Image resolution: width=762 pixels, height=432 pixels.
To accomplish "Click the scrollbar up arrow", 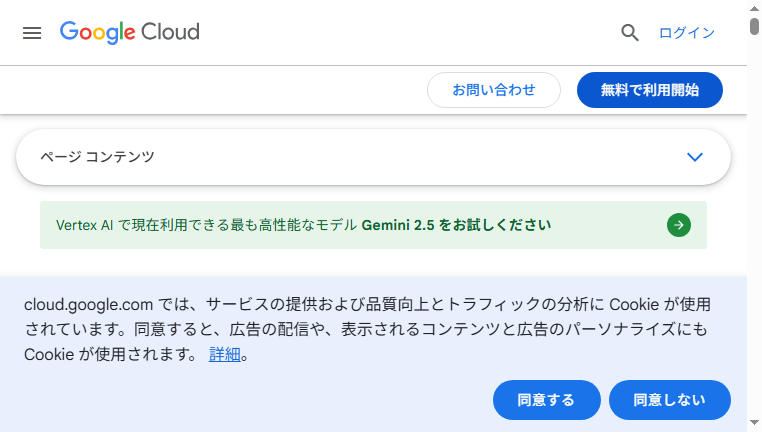I will 754,8.
